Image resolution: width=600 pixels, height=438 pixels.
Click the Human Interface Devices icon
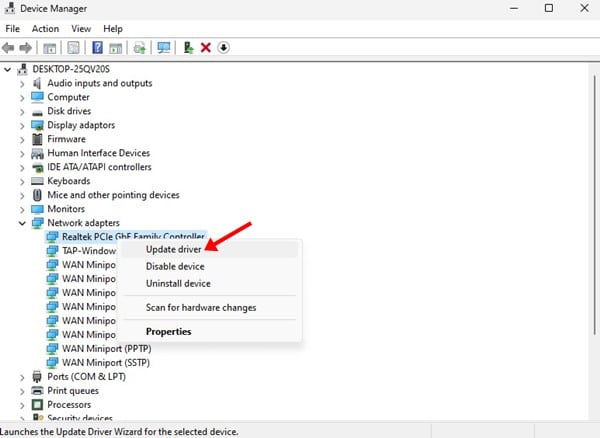coord(37,153)
